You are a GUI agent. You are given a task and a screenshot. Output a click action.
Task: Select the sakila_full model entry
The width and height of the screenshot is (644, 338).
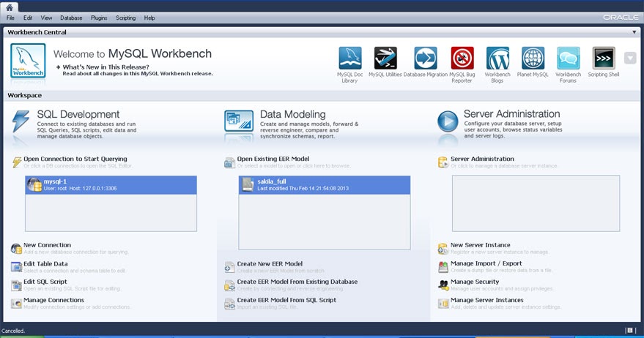tap(325, 185)
